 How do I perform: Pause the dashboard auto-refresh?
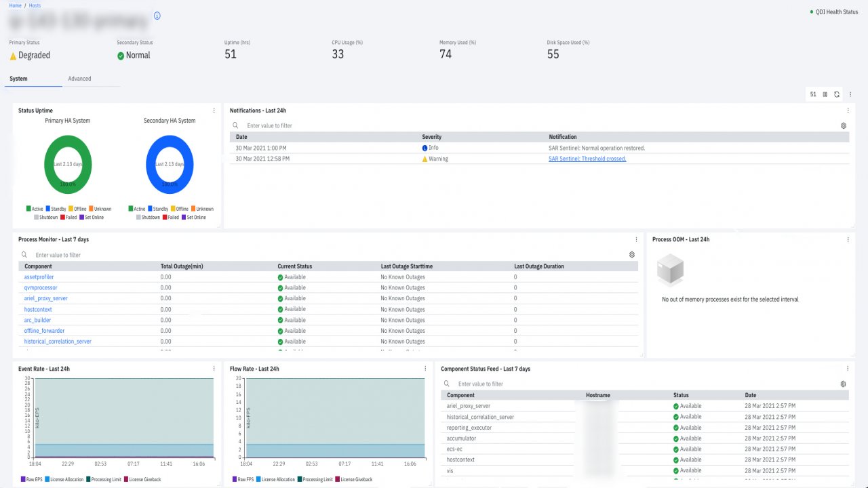[825, 95]
